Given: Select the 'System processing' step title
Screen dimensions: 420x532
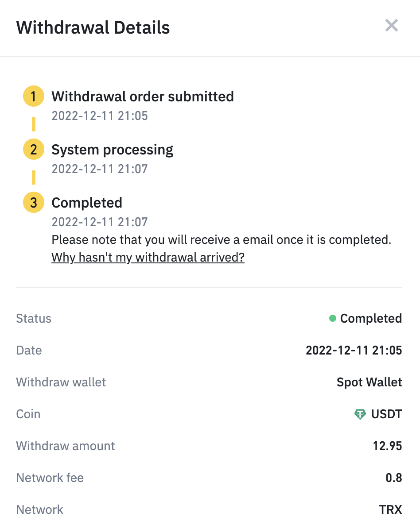Looking at the screenshot, I should coord(113,150).
